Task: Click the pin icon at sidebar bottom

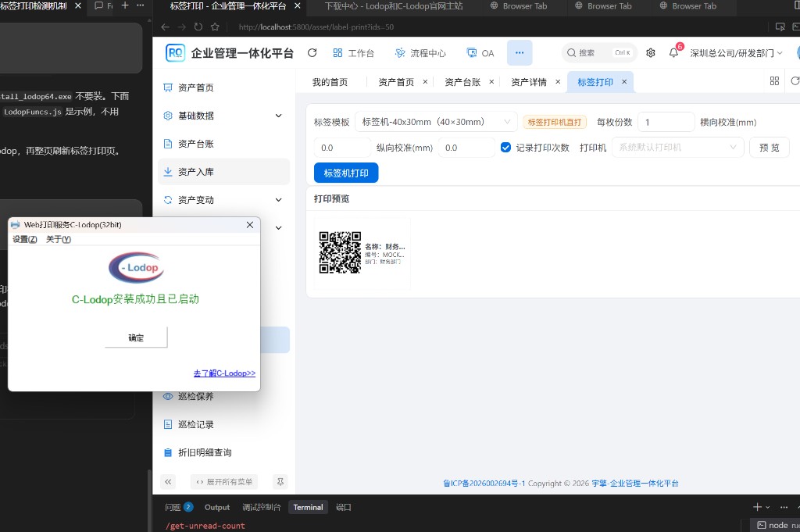Action: (280, 481)
